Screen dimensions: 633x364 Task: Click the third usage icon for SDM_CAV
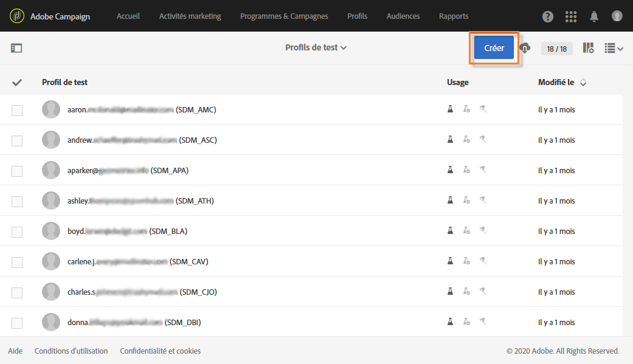click(x=483, y=261)
